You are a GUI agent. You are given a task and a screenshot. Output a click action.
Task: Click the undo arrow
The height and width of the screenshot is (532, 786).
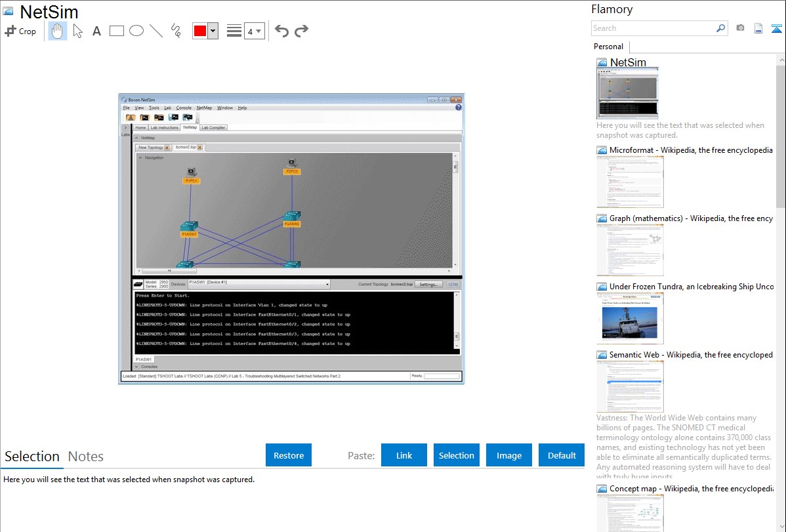point(281,31)
